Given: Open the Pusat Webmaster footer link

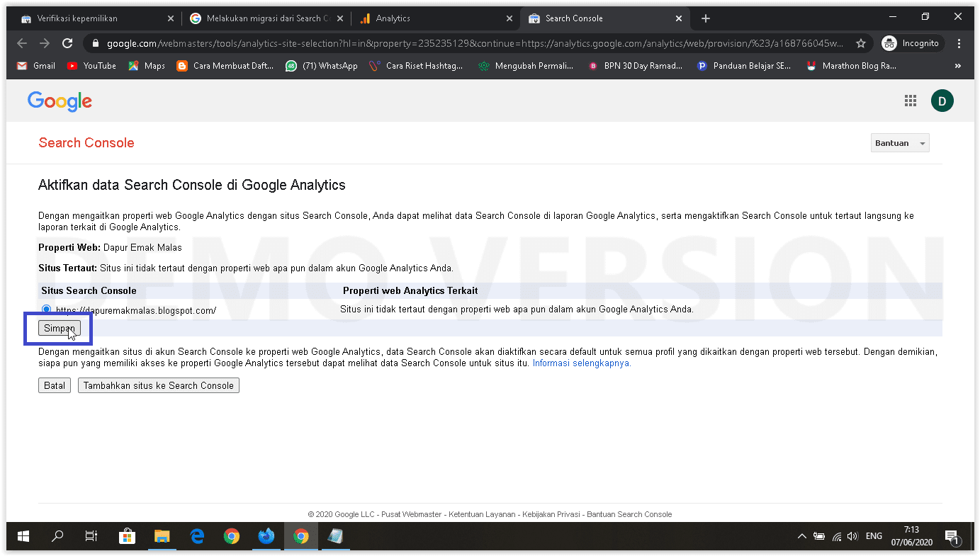Looking at the screenshot, I should coord(412,514).
